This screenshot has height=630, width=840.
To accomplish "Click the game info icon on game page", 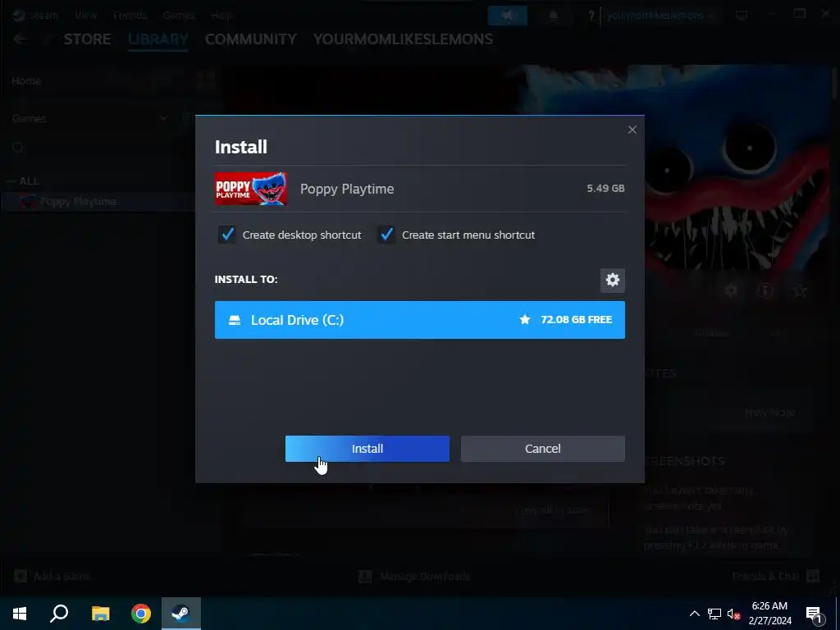I will pyautogui.click(x=765, y=291).
